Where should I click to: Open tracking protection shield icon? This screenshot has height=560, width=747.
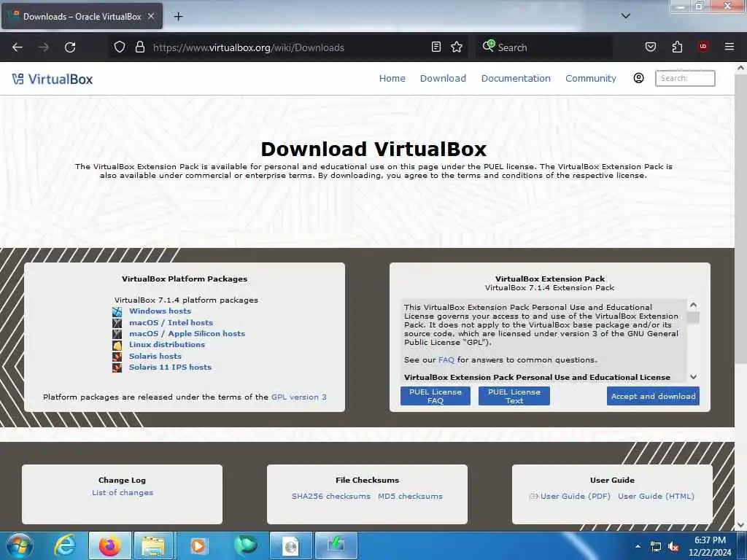pos(120,47)
